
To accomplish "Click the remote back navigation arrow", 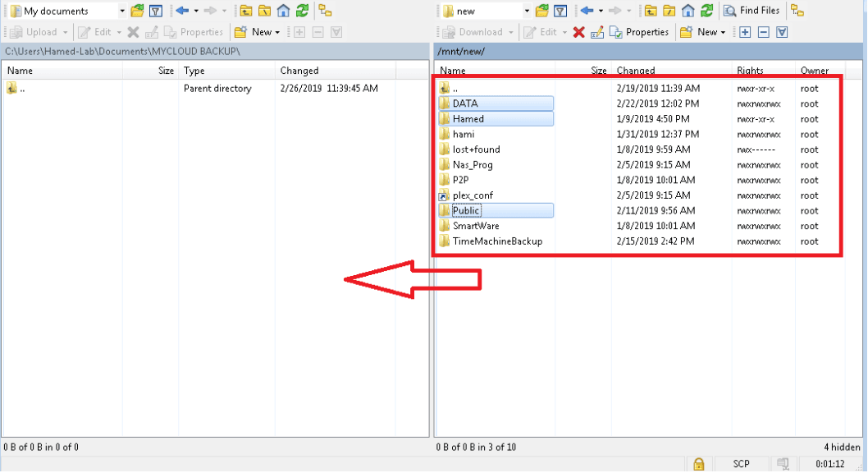I will point(587,11).
